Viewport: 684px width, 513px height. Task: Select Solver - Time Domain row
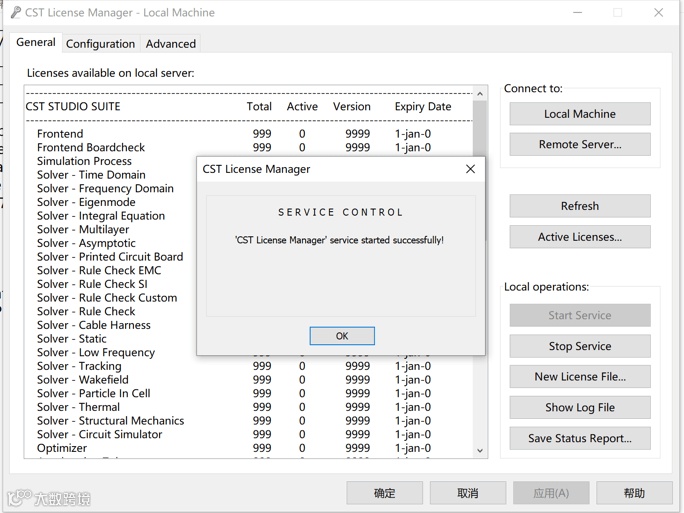pyautogui.click(x=111, y=175)
